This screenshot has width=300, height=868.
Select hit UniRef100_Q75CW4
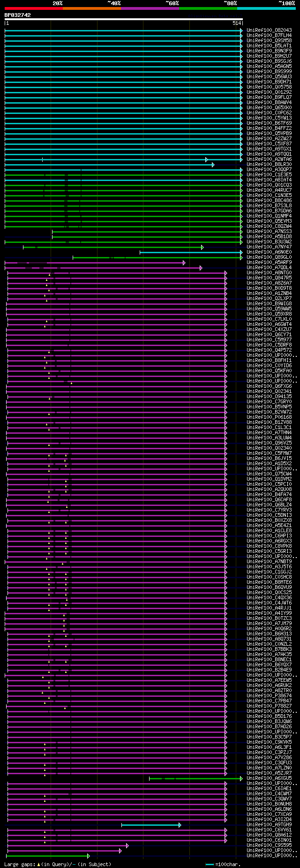[269, 474]
